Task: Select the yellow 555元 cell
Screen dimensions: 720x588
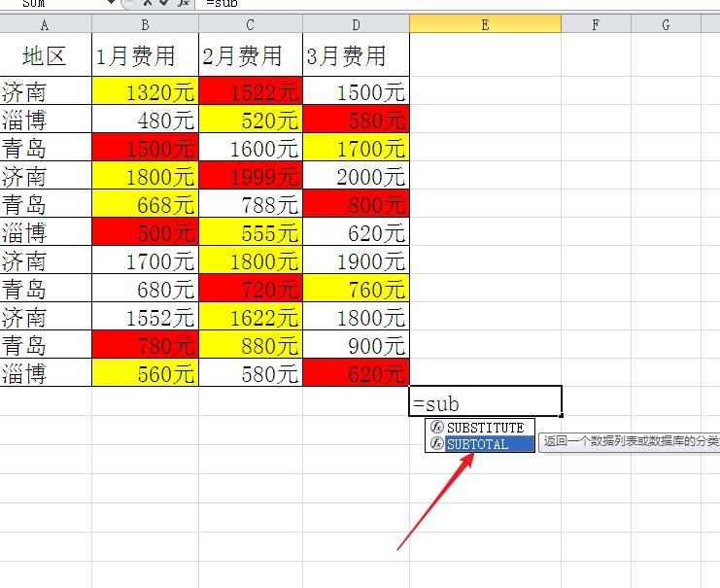Action: coord(251,231)
